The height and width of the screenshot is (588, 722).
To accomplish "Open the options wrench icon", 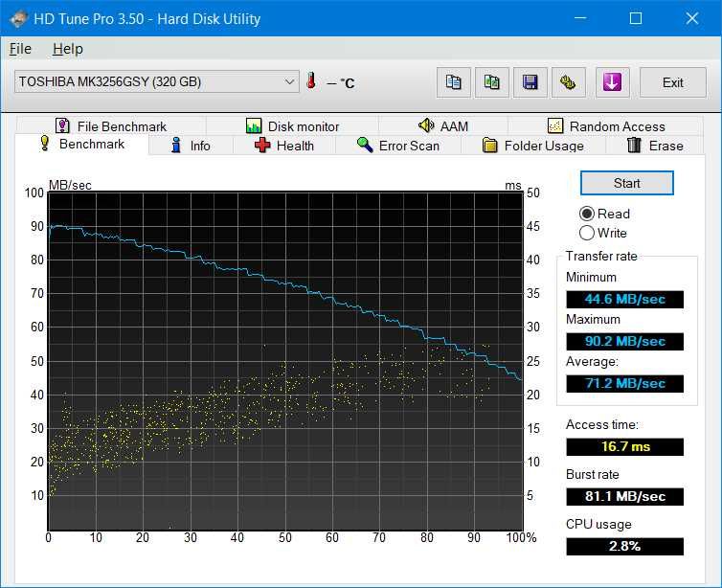I will point(567,82).
